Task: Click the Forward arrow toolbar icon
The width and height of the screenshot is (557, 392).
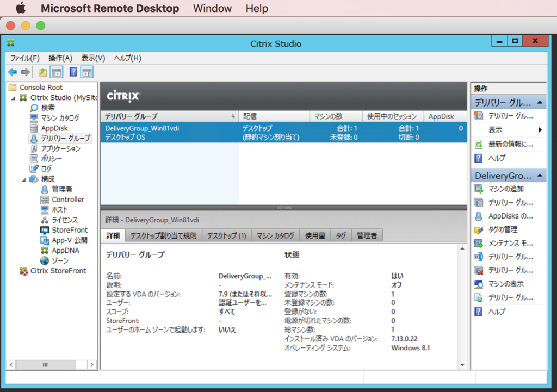Action: [25, 72]
